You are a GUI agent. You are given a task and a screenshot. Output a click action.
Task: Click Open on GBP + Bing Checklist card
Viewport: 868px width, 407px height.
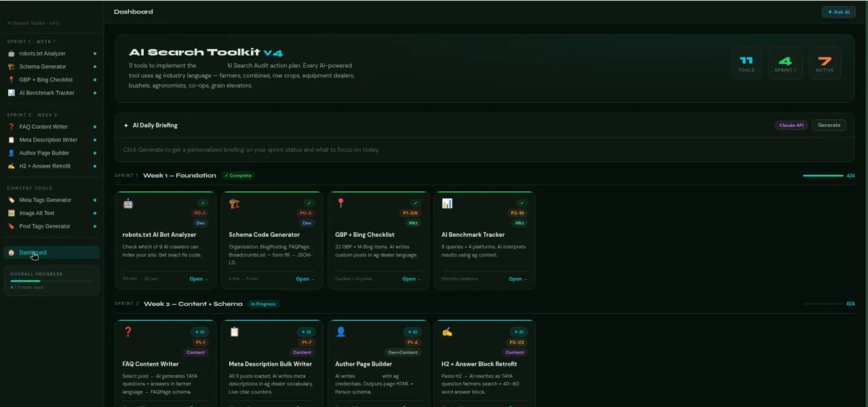coord(412,279)
